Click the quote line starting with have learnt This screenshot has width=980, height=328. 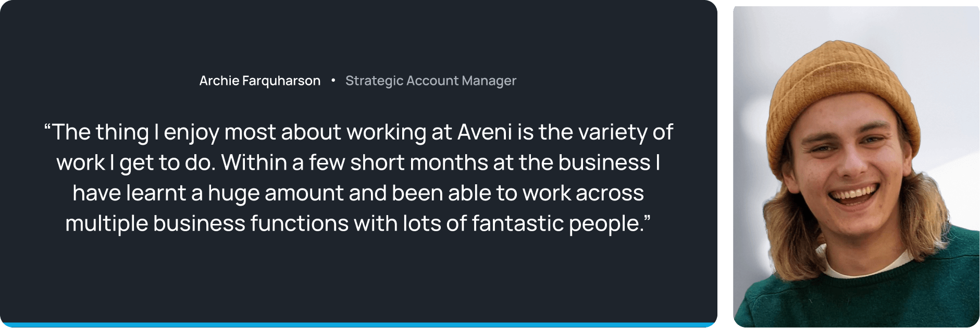pyautogui.click(x=358, y=193)
